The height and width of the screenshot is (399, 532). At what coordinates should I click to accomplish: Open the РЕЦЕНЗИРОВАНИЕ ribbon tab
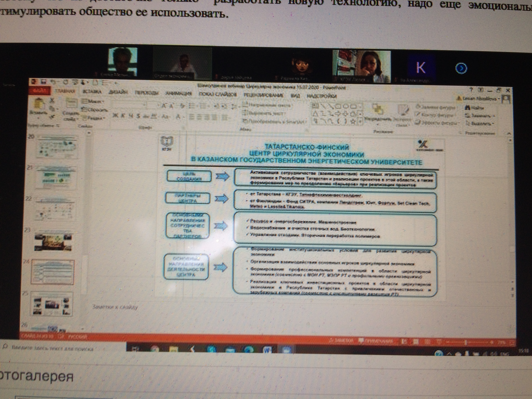pyautogui.click(x=263, y=95)
